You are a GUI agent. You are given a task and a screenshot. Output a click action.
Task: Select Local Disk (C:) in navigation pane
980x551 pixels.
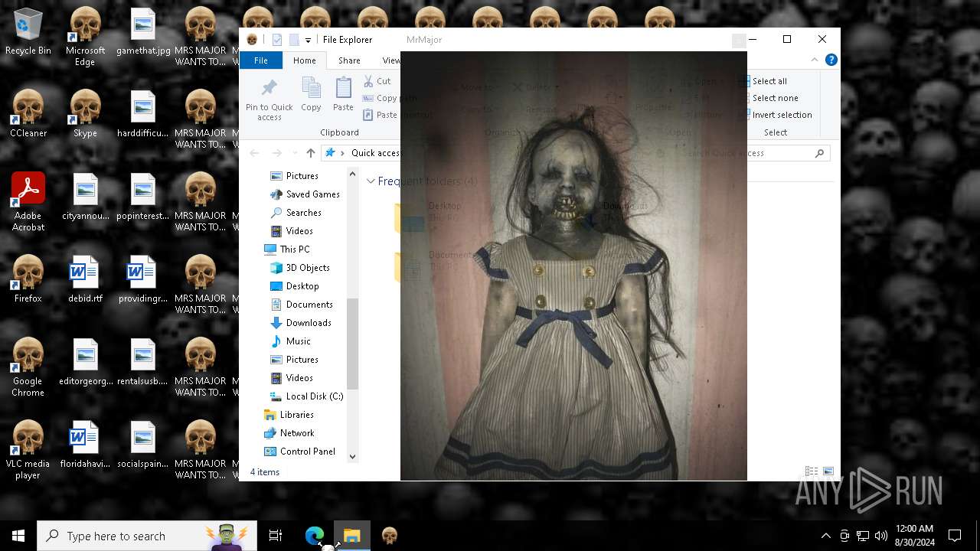coord(306,396)
